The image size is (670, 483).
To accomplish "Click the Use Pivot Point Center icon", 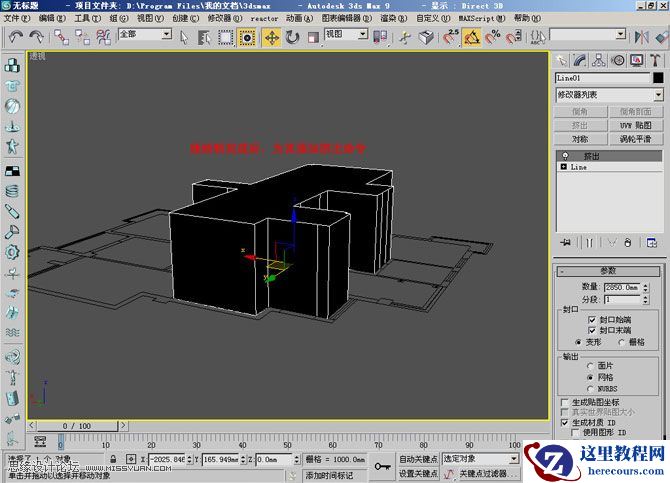I will (380, 37).
